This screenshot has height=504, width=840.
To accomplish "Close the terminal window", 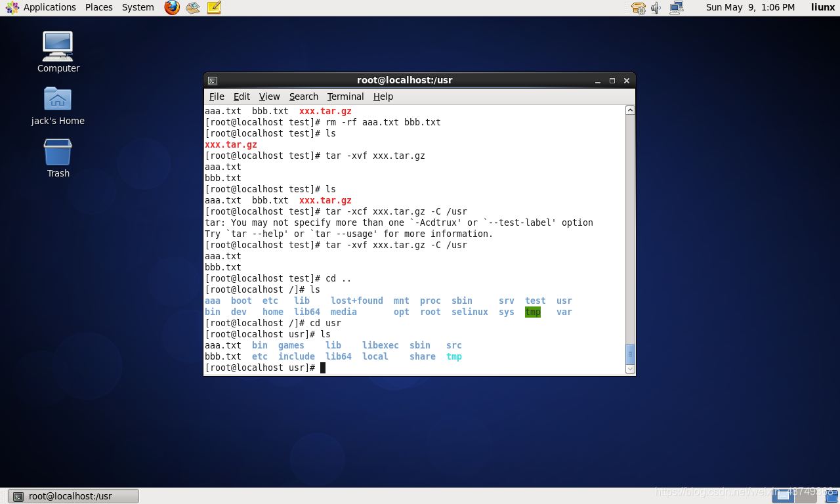I will click(627, 81).
